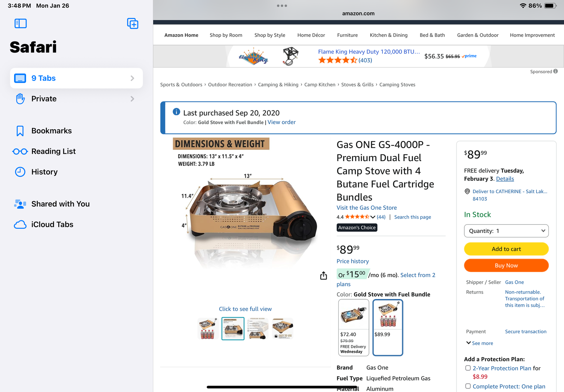Check the 2-Year Protection Plan box

[x=468, y=368]
